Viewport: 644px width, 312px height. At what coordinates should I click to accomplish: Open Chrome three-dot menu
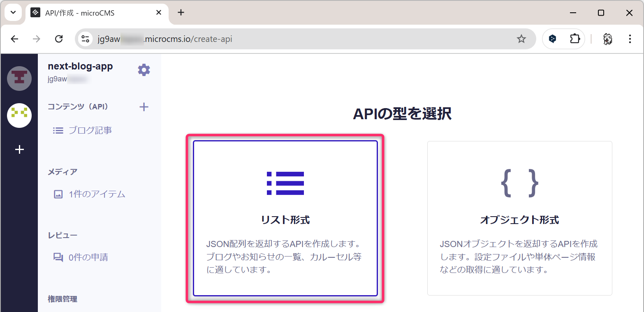pos(630,39)
